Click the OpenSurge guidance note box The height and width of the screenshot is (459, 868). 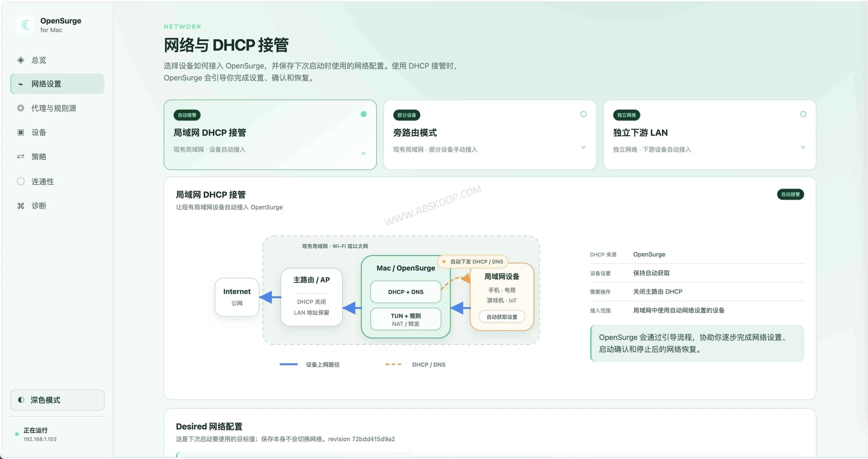point(697,343)
